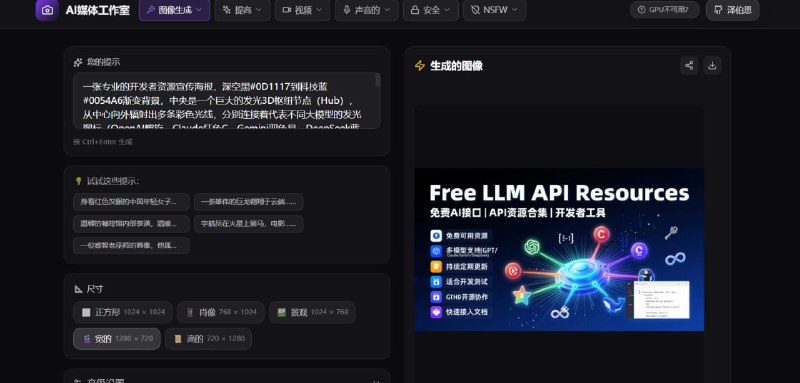This screenshot has width=800, height=383.
Task: Use the 温馨的咖啡馆内部 prompt suggestion
Action: point(131,224)
